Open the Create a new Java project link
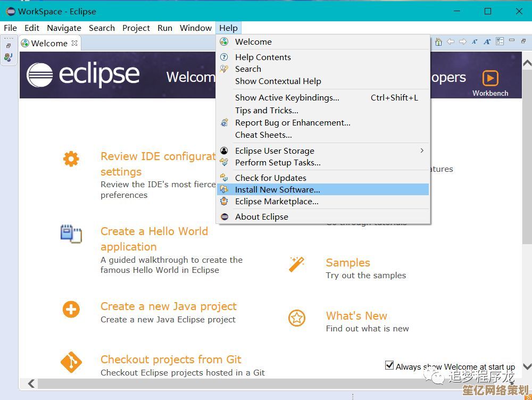 [x=168, y=306]
